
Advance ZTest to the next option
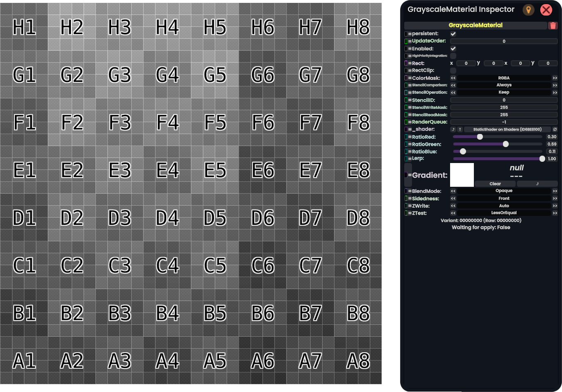click(555, 213)
